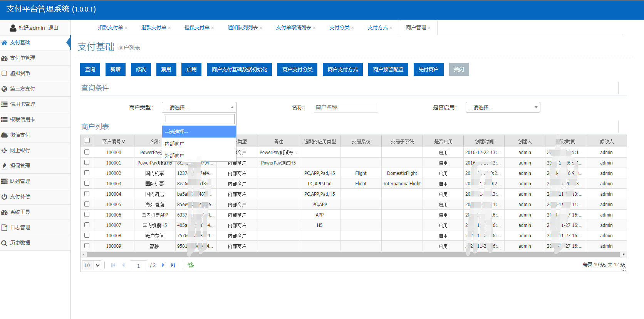Click the user avatar icon beside admin

[13, 28]
